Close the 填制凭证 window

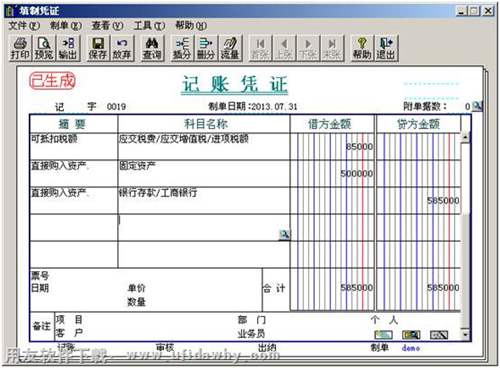[x=488, y=11]
